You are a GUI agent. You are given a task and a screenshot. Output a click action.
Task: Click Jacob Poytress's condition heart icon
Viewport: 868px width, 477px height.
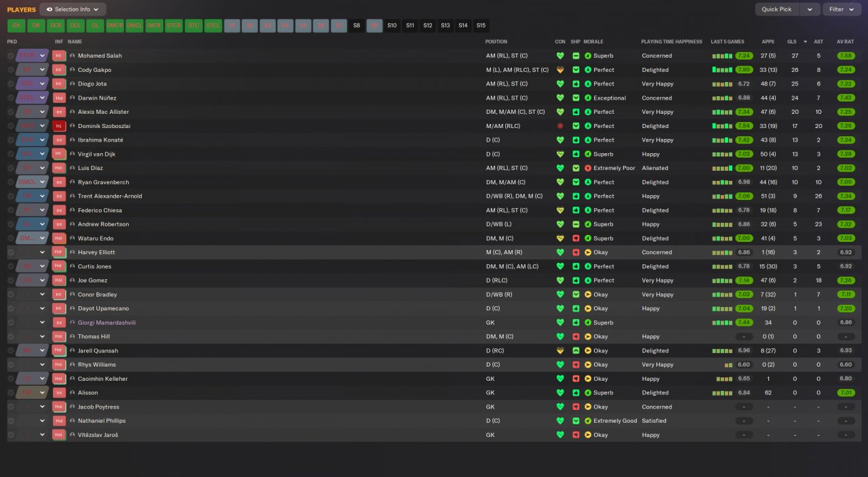[560, 407]
